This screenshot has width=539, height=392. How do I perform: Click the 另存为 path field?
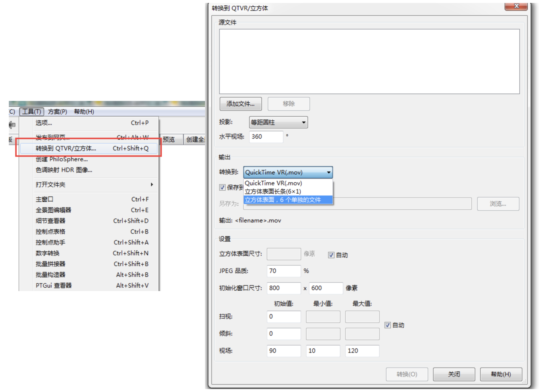357,204
